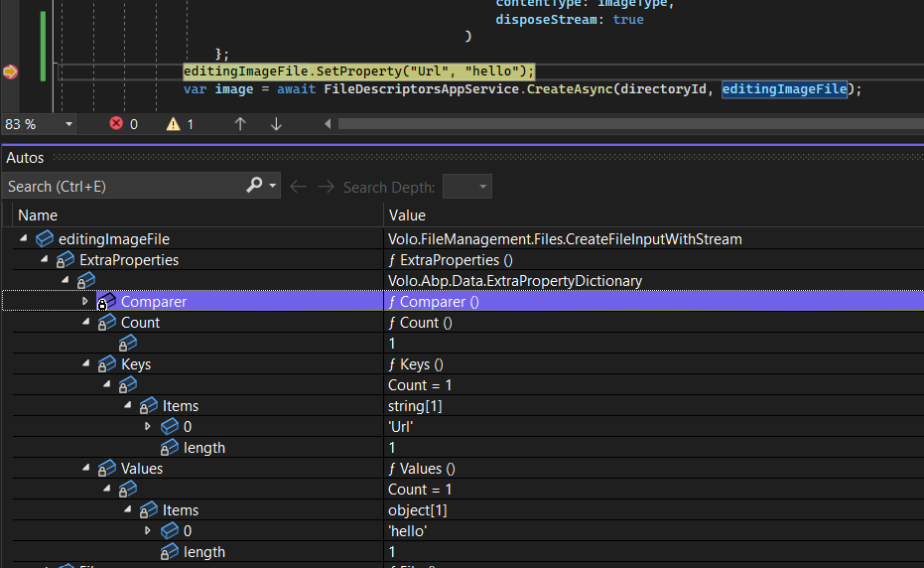Screen dimensions: 924x568
Task: Click the forward arrow beside Search Depth
Action: coord(325,187)
